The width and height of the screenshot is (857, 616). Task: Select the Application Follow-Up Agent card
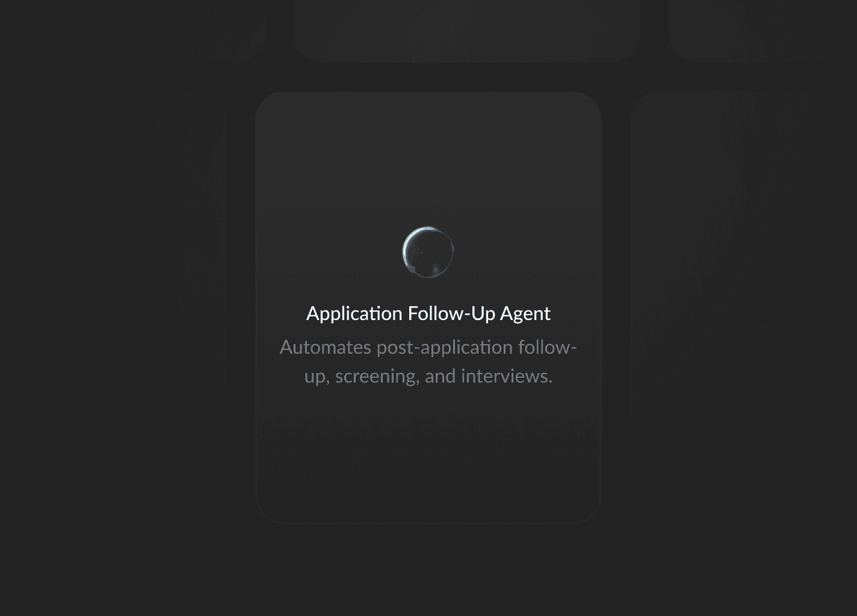point(428,308)
